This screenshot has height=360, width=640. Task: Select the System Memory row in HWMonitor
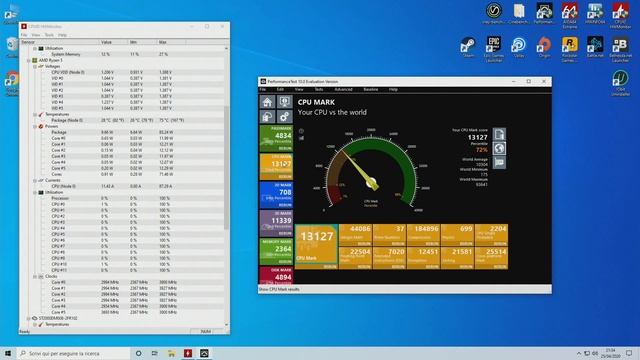122,54
